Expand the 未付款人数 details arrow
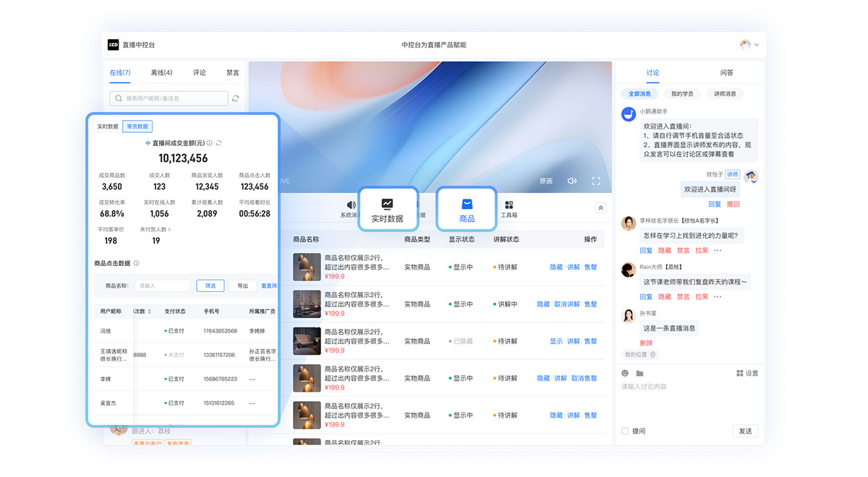Image resolution: width=868 pixels, height=477 pixels. 170,229
